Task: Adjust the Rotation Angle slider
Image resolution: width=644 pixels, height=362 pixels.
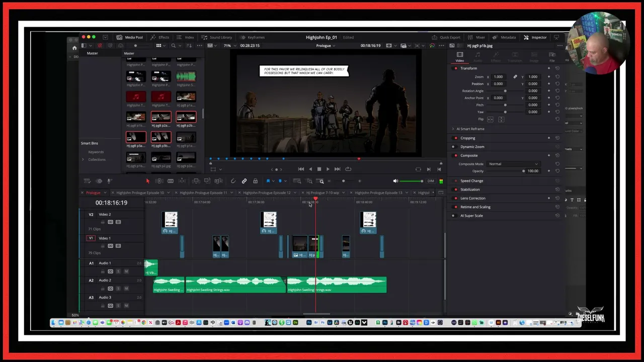Action: click(x=505, y=91)
